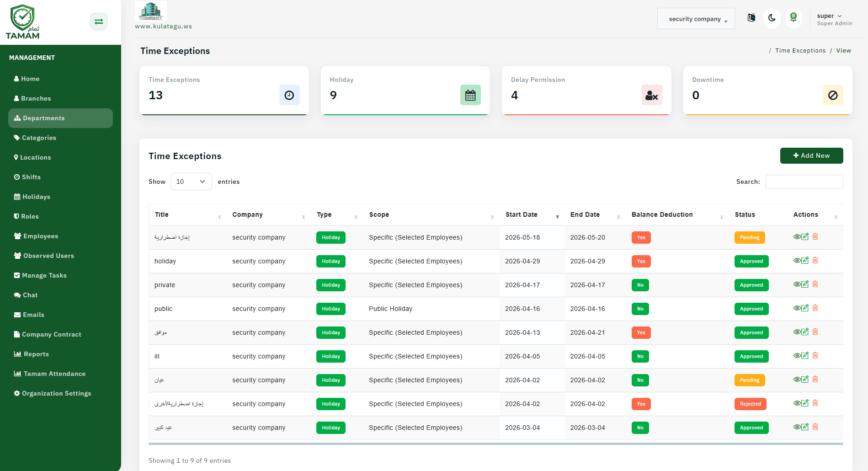This screenshot has height=471, width=868.
Task: Delete the 'ill' exception entry
Action: pyautogui.click(x=815, y=355)
